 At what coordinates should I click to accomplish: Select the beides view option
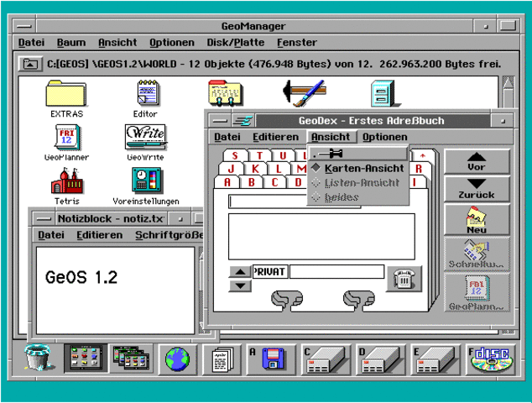click(358, 197)
